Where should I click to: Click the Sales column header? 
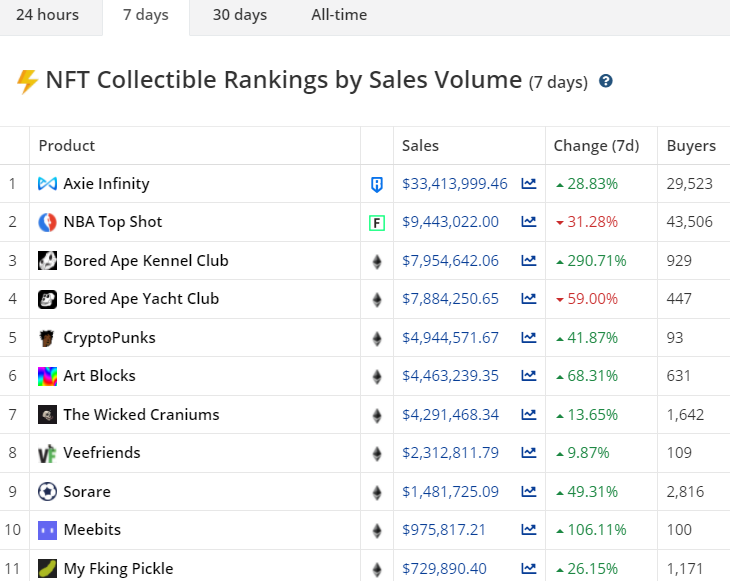click(x=420, y=146)
